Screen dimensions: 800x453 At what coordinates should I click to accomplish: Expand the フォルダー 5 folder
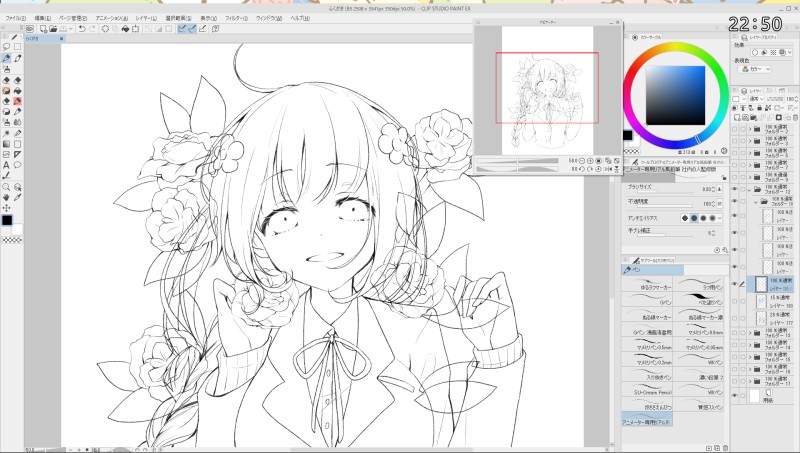pyautogui.click(x=750, y=153)
